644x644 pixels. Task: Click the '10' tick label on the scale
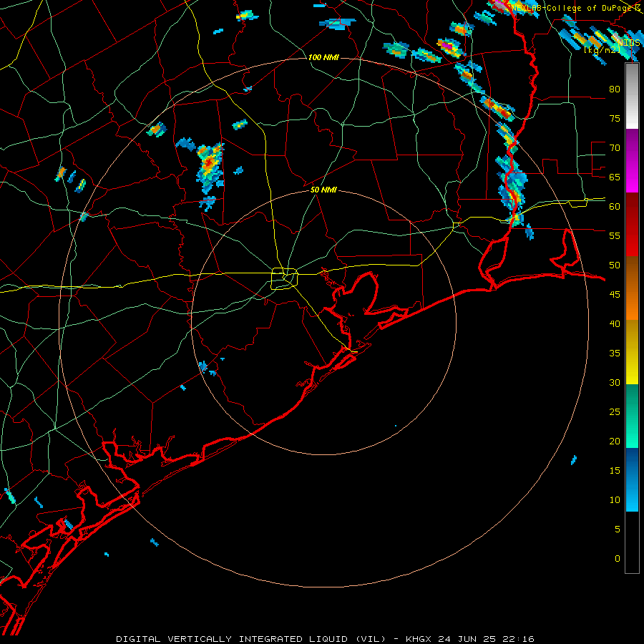click(615, 500)
